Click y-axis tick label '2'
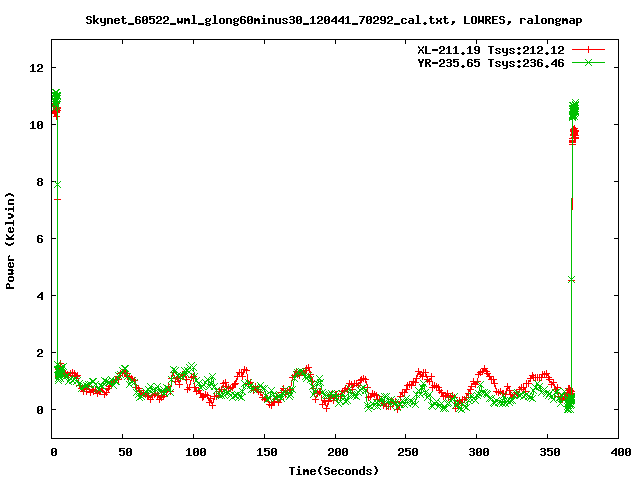 click(x=40, y=353)
